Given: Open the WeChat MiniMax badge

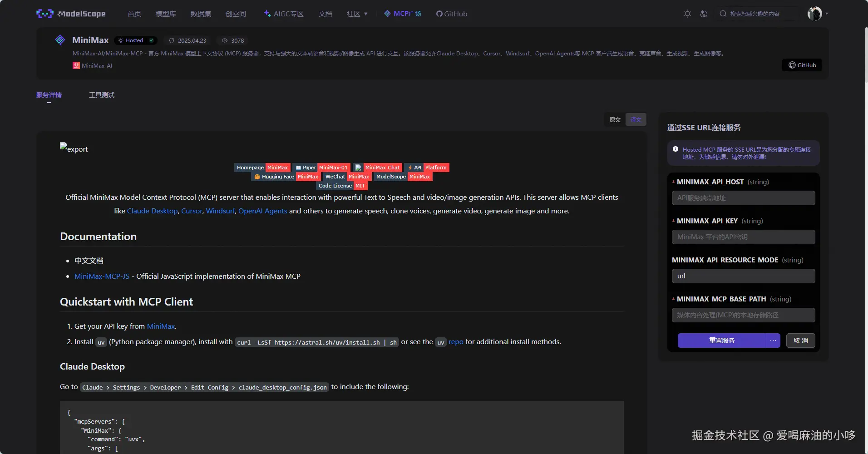Looking at the screenshot, I should click(347, 177).
